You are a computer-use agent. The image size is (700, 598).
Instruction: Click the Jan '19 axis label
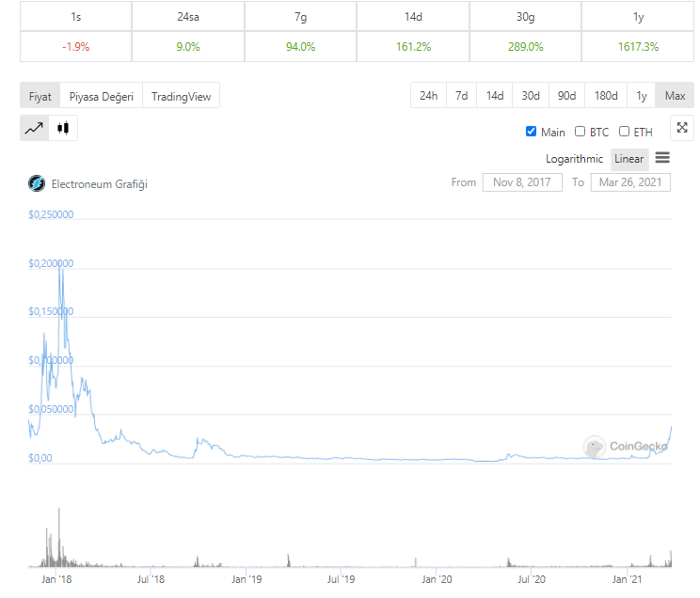click(x=247, y=579)
